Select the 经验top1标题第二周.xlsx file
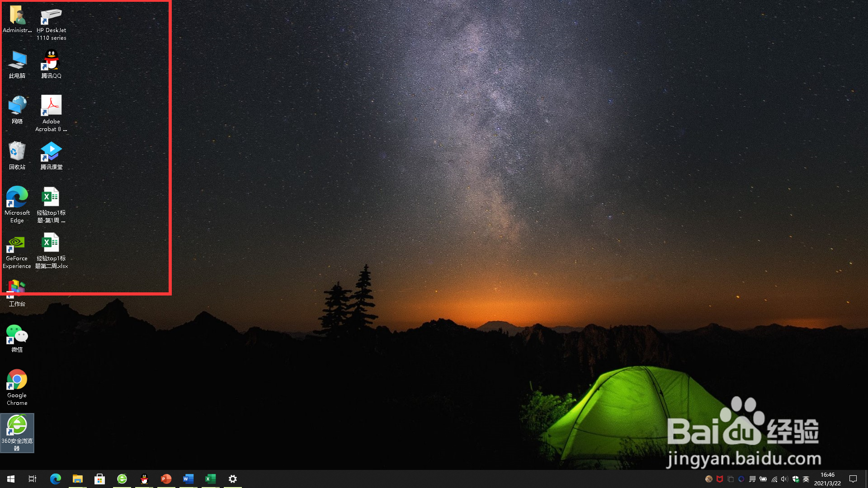The height and width of the screenshot is (488, 868). [51, 250]
